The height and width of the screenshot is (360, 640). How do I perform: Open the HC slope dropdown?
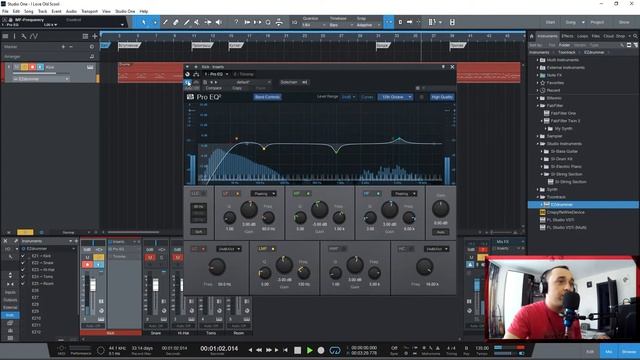coord(436,249)
